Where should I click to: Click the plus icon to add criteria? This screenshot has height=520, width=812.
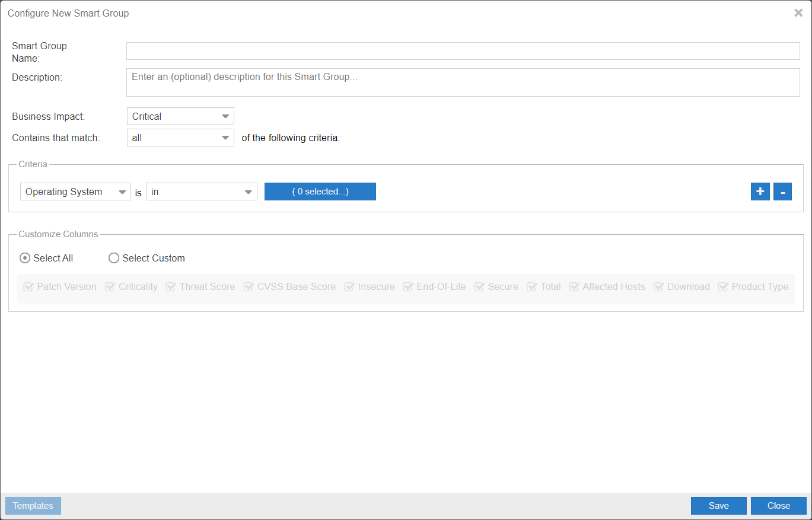click(x=760, y=192)
